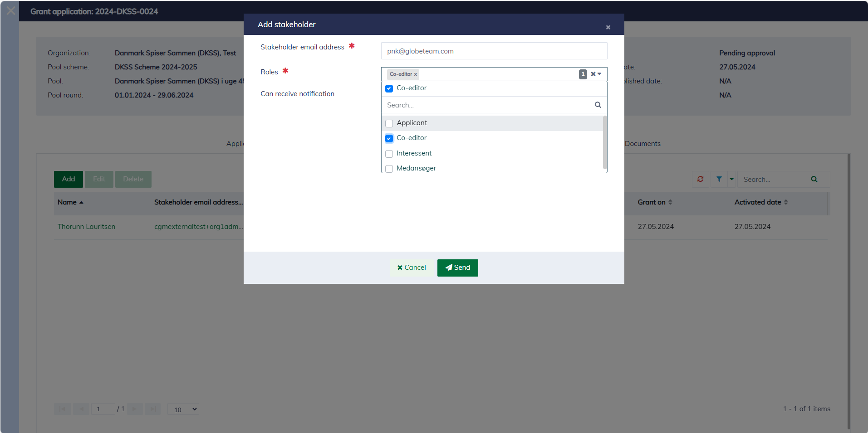Image resolution: width=868 pixels, height=433 pixels.
Task: Click the role search magnifier icon
Action: (x=598, y=105)
